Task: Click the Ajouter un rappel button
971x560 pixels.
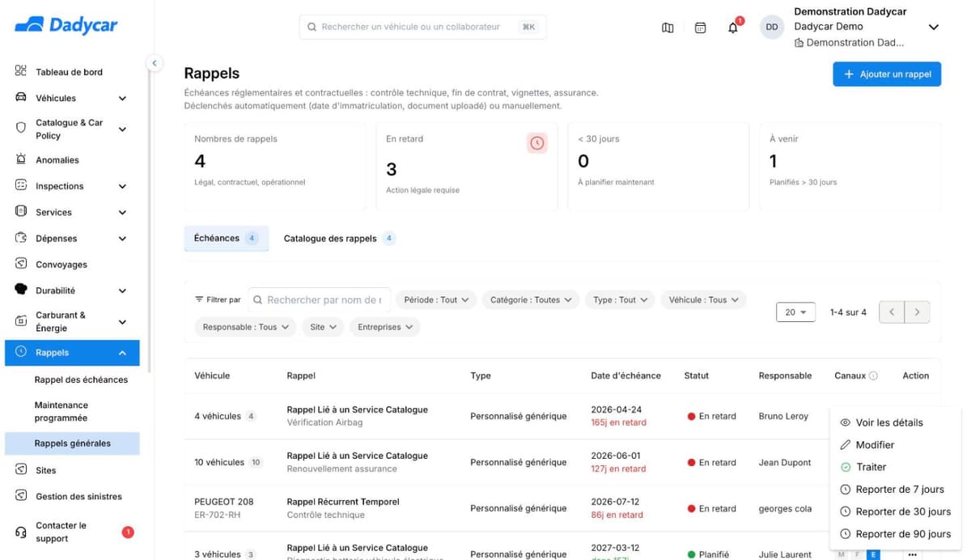Action: (887, 74)
